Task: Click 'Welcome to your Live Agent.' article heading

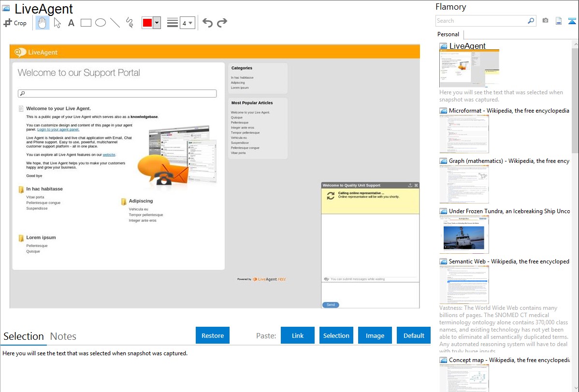Action: [x=58, y=109]
